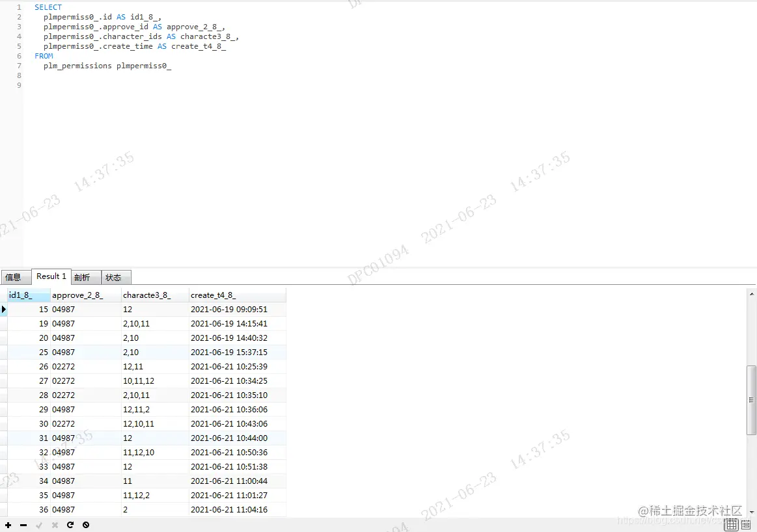The height and width of the screenshot is (532, 757).
Task: Click plmpermiss0_.character_ids in the query
Action: [x=102, y=36]
